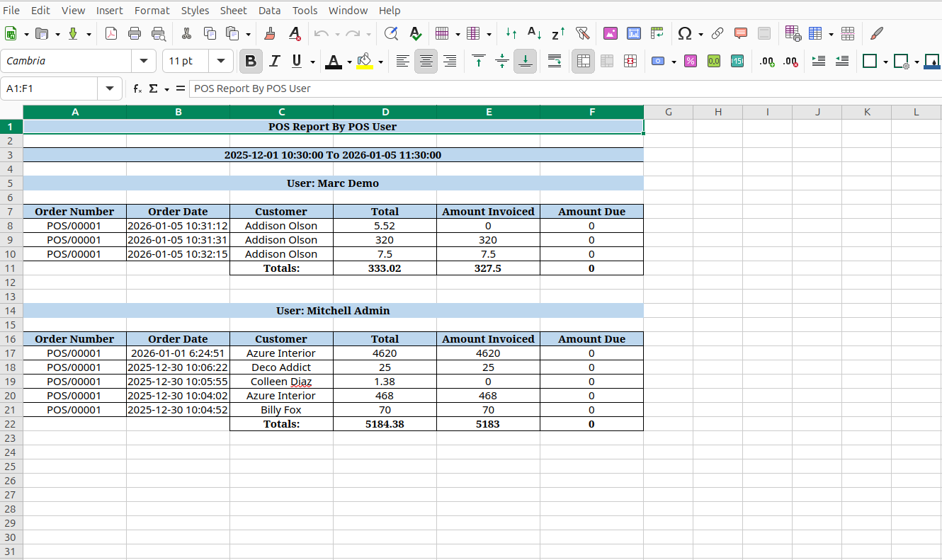This screenshot has height=560, width=942.
Task: Click the Open document folder icon
Action: click(42, 33)
